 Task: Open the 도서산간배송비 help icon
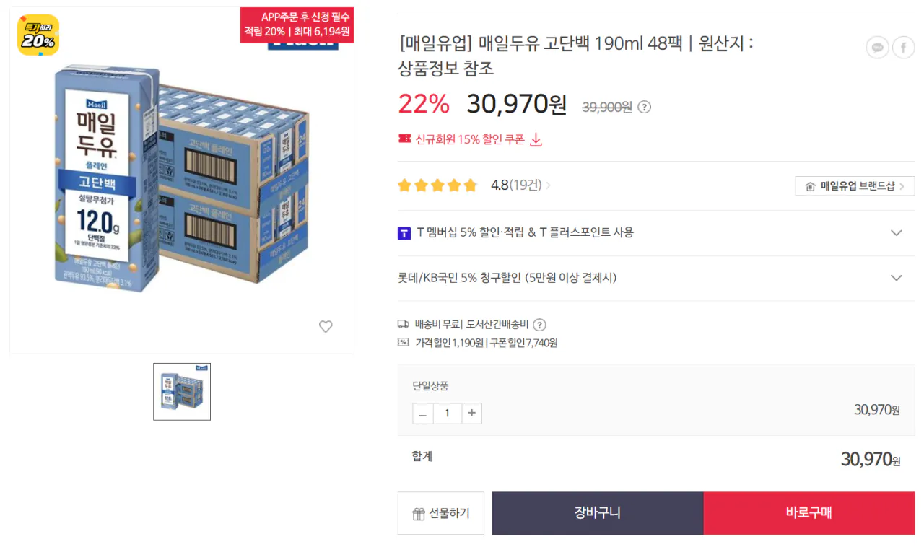(539, 325)
